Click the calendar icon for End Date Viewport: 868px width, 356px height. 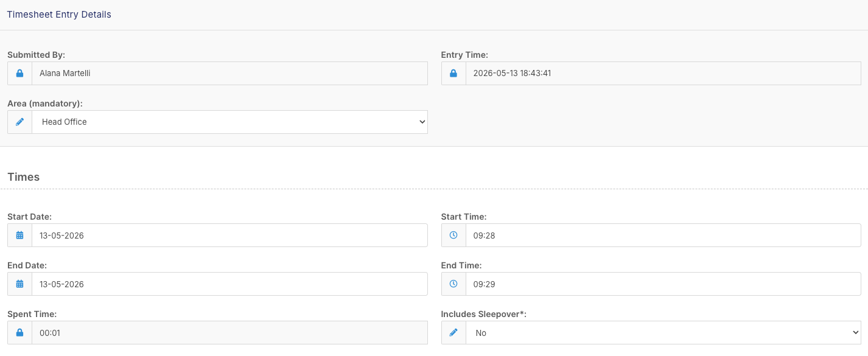(x=19, y=284)
